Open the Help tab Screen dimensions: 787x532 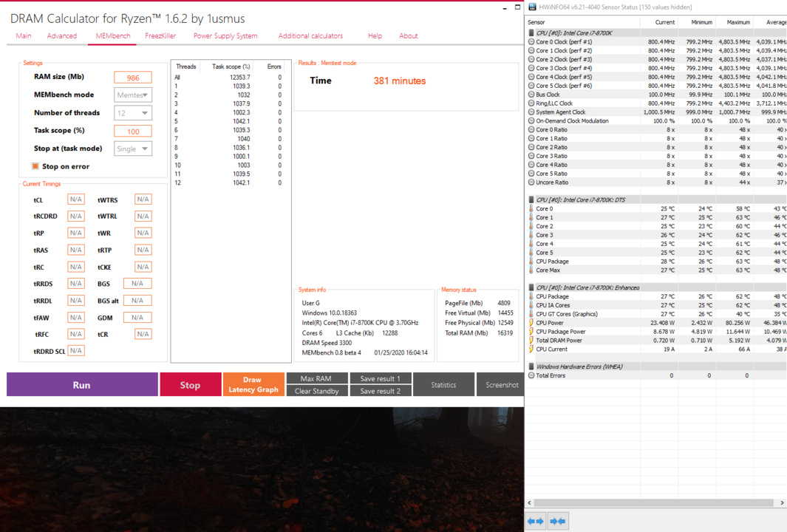point(375,35)
